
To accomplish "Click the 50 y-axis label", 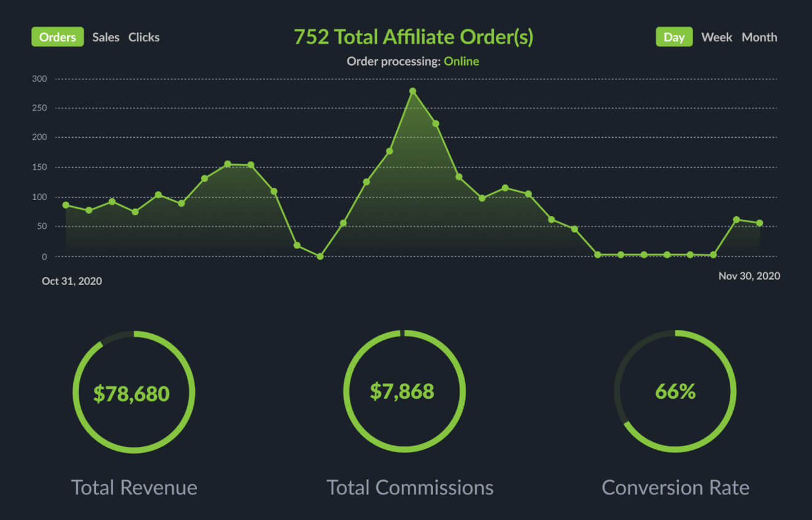I will (42, 226).
